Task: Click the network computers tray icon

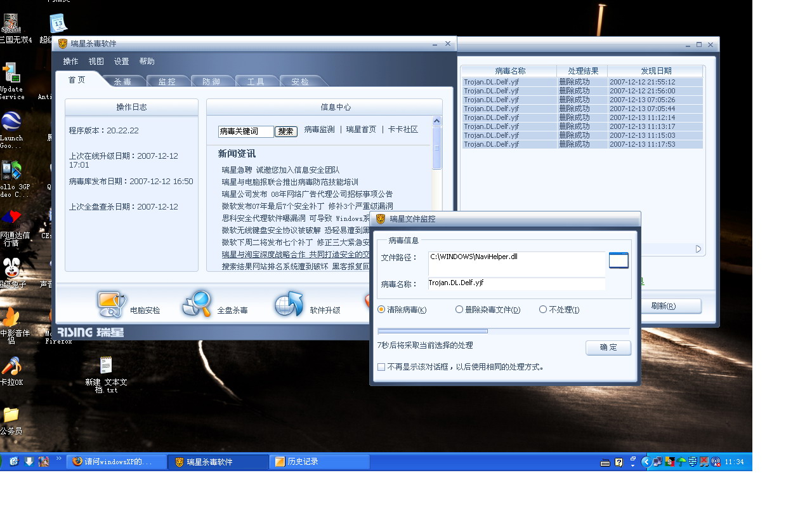Action: (658, 462)
